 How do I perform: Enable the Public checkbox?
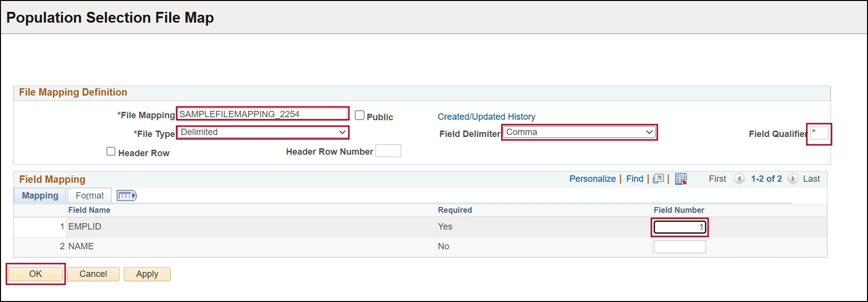point(360,115)
